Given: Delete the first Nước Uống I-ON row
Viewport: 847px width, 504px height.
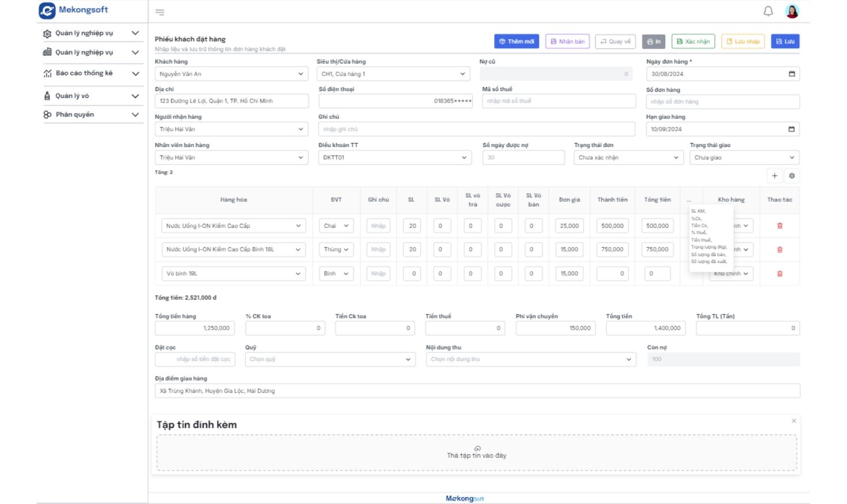Looking at the screenshot, I should tap(780, 226).
